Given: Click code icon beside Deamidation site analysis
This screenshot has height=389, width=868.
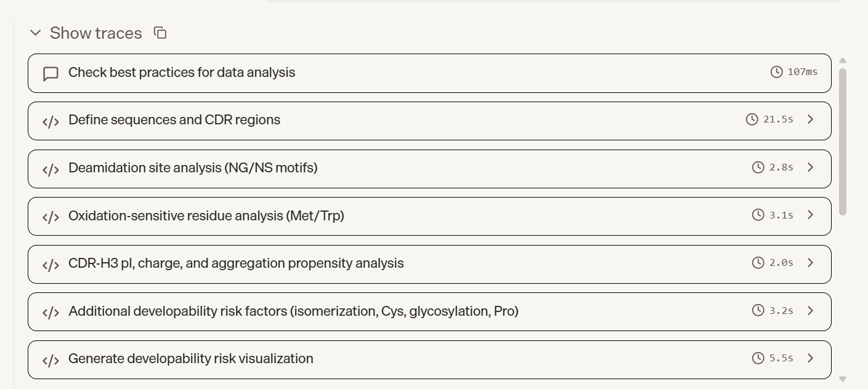Looking at the screenshot, I should 51,169.
